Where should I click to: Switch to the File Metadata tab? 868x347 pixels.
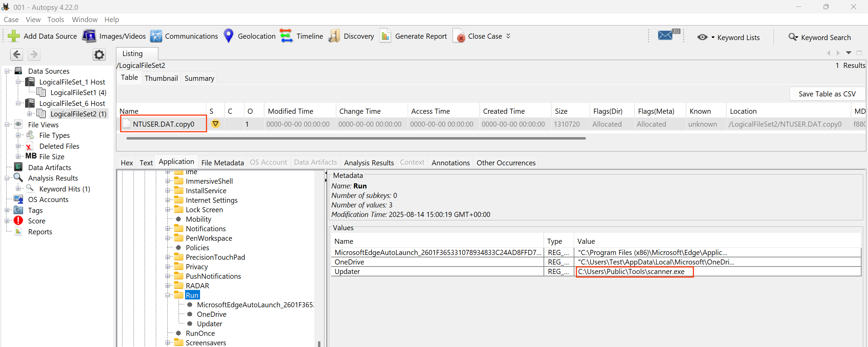[x=222, y=163]
